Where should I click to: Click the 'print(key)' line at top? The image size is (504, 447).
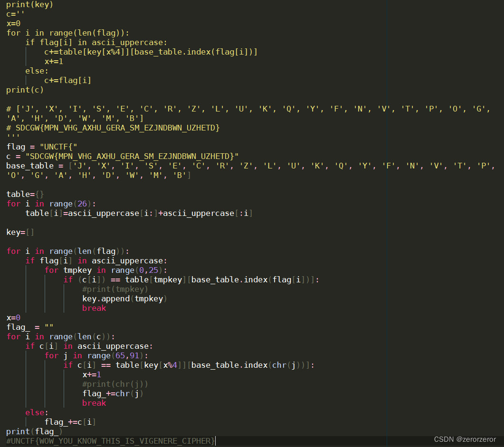(29, 4)
